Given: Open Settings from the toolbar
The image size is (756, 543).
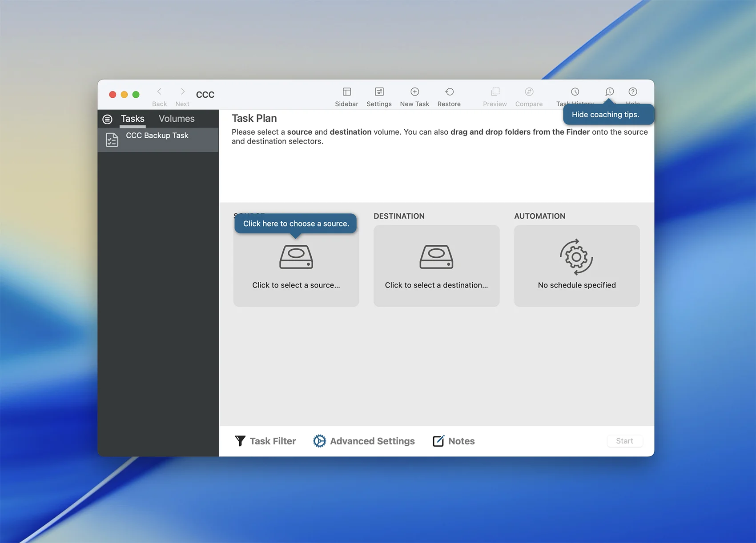Looking at the screenshot, I should 379,92.
